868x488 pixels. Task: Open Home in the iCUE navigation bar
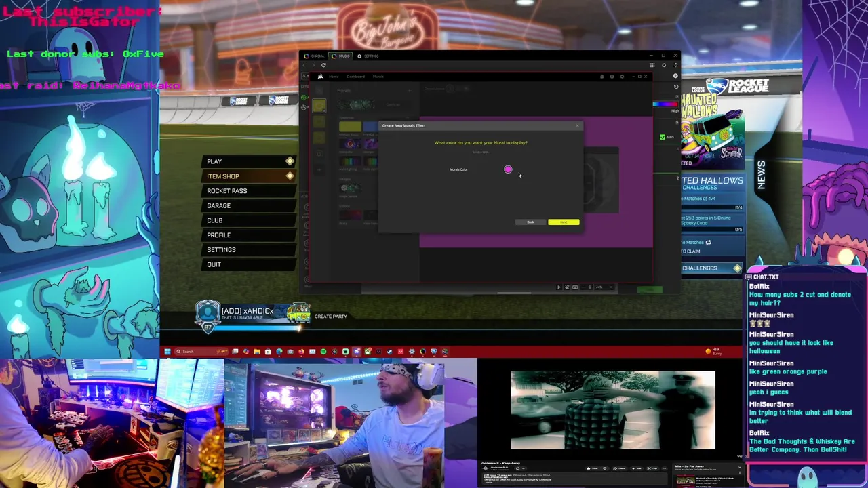coord(334,77)
